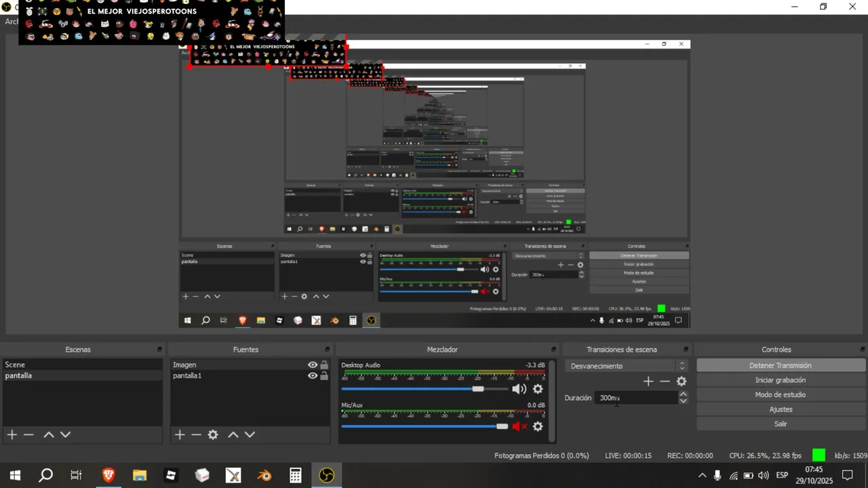Open the Desvanecimiento transition dropdown
Viewport: 868px width, 488px height.
click(x=628, y=365)
